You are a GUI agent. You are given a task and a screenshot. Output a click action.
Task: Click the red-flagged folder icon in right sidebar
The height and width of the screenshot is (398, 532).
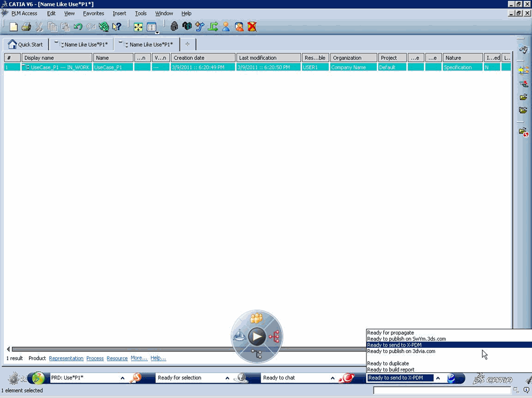[x=523, y=132]
